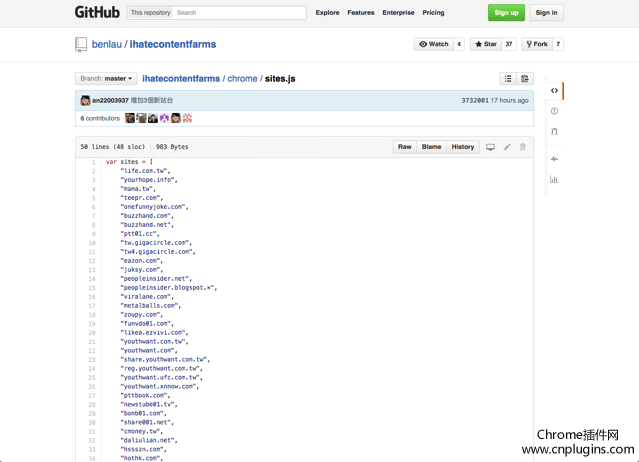The width and height of the screenshot is (639, 462).
Task: Open the Graphs sidebar icon
Action: 554,180
